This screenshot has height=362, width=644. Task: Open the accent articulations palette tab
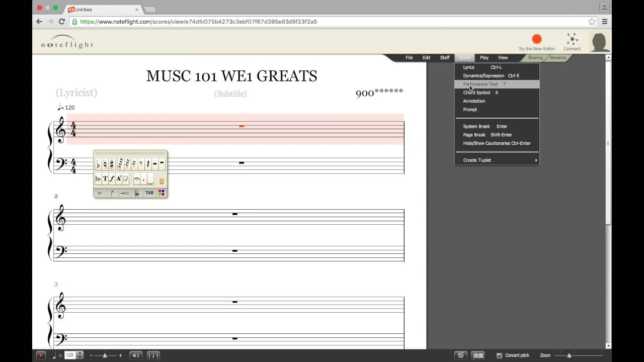tap(100, 193)
